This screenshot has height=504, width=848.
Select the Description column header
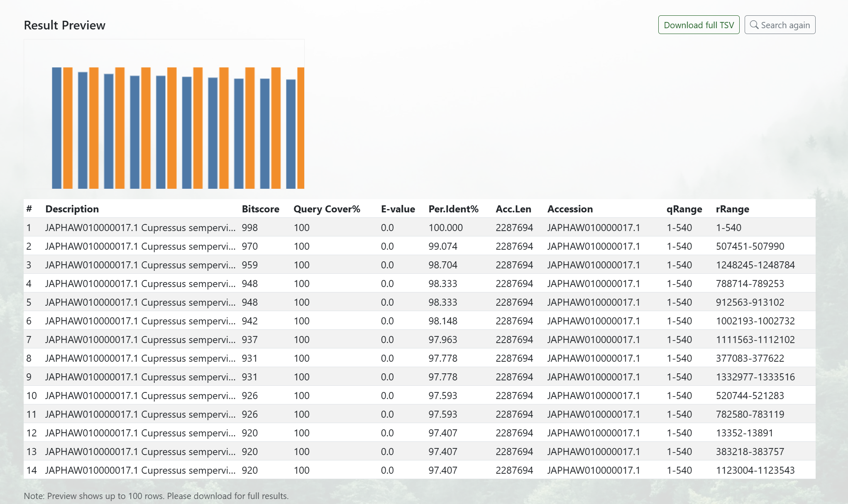tap(72, 209)
